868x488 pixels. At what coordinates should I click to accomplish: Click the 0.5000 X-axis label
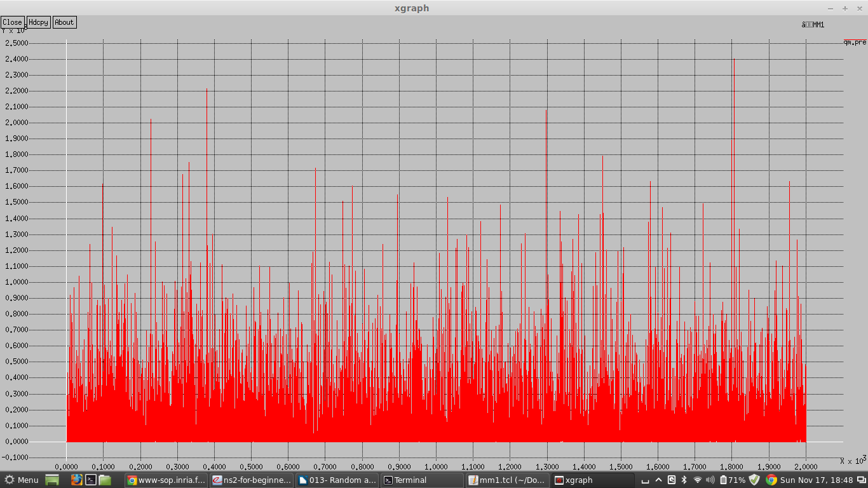[251, 466]
